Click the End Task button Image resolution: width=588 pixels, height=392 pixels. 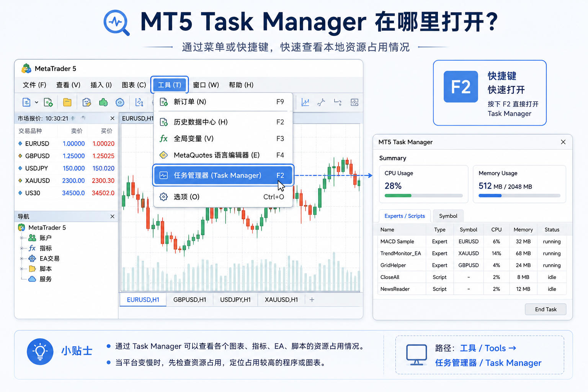(x=546, y=309)
